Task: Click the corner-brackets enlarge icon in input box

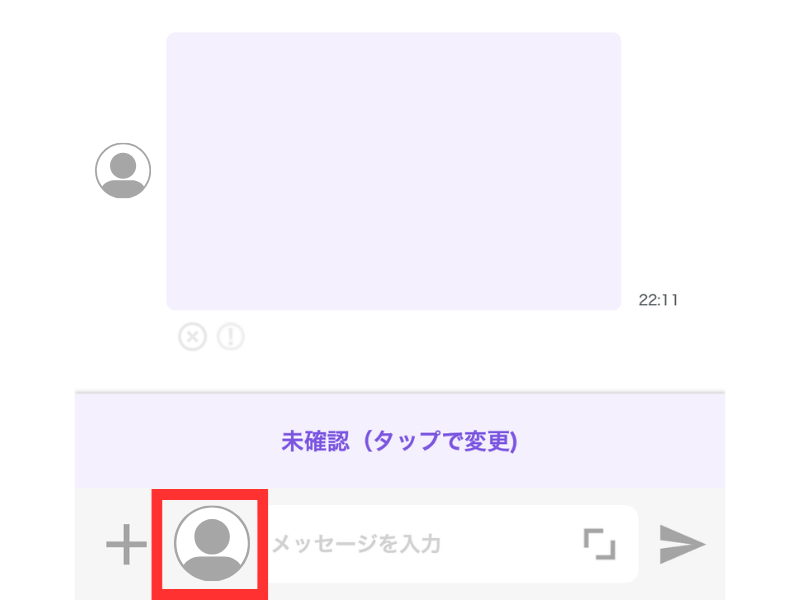Action: click(x=599, y=544)
